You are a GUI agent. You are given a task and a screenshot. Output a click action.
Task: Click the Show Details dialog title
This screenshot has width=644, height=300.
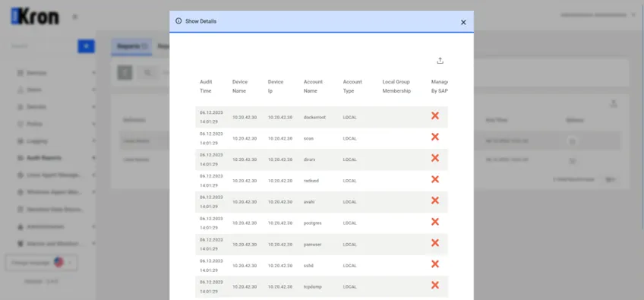[x=200, y=21]
